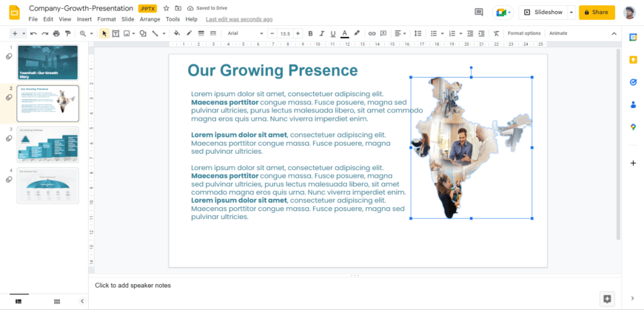Clear text formatting
Image resolution: width=644 pixels, height=310 pixels.
[x=497, y=33]
